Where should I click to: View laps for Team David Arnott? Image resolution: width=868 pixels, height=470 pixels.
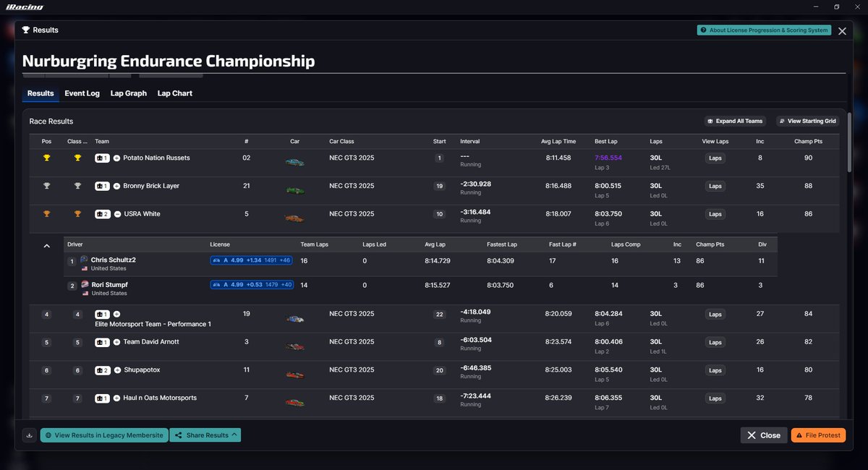pos(715,342)
